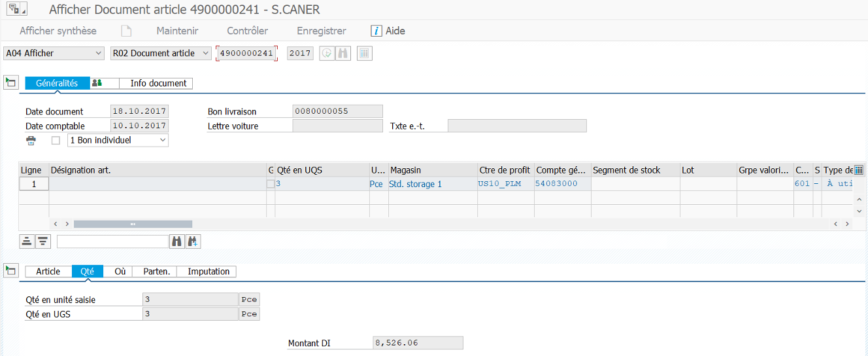Click the execute clock icon after year field
This screenshot has width=868, height=356.
point(327,54)
